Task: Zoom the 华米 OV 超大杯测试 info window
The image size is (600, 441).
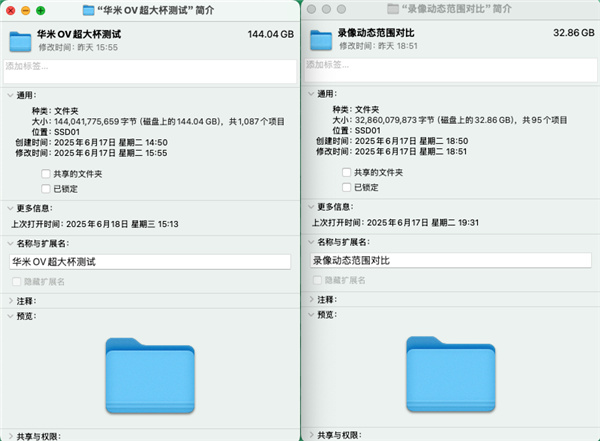Action: (41, 10)
